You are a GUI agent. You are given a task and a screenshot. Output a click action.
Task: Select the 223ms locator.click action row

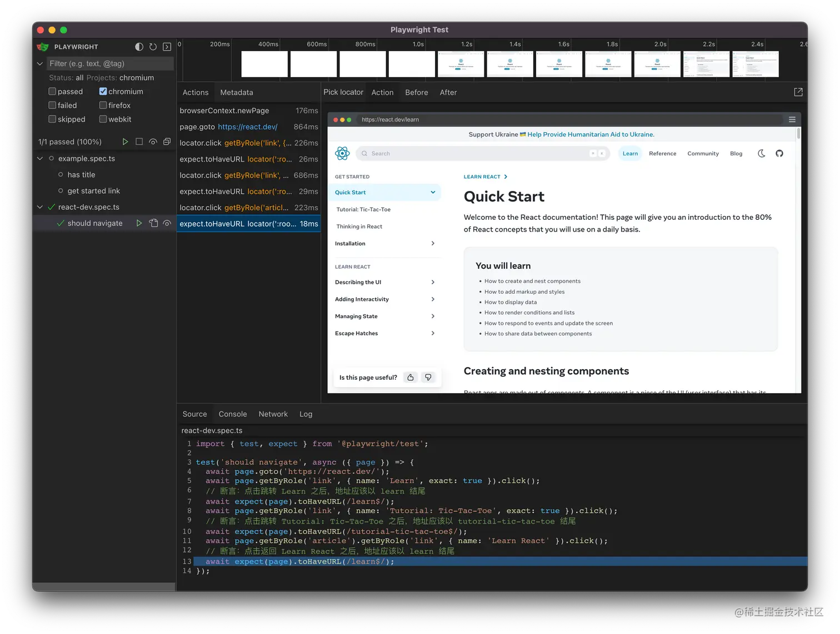pyautogui.click(x=248, y=208)
